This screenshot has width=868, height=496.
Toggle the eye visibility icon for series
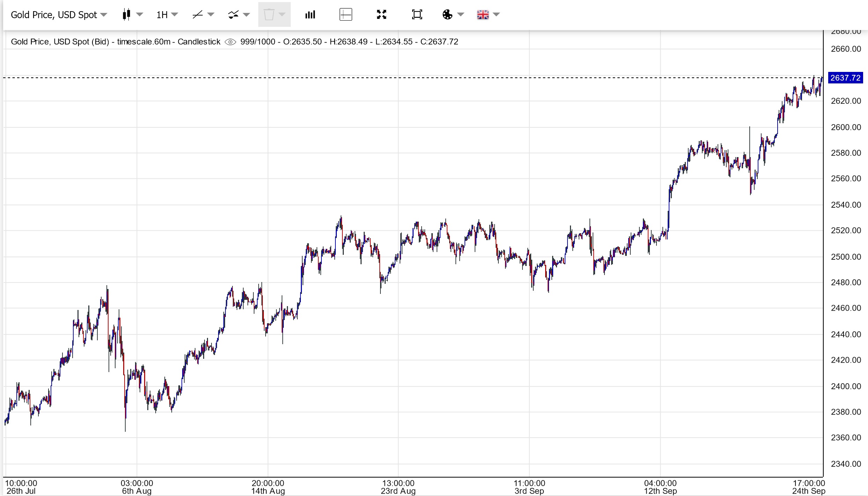pyautogui.click(x=230, y=42)
